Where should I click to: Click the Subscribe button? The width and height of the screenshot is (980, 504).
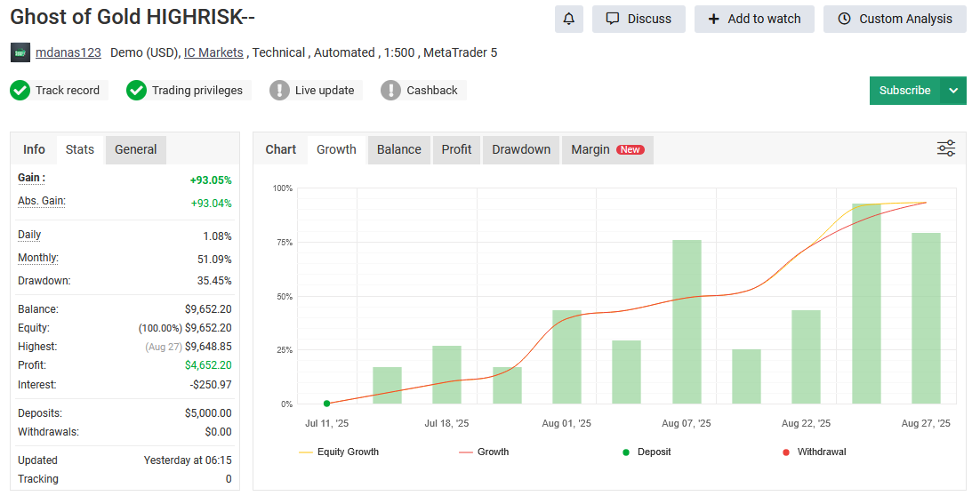[905, 91]
